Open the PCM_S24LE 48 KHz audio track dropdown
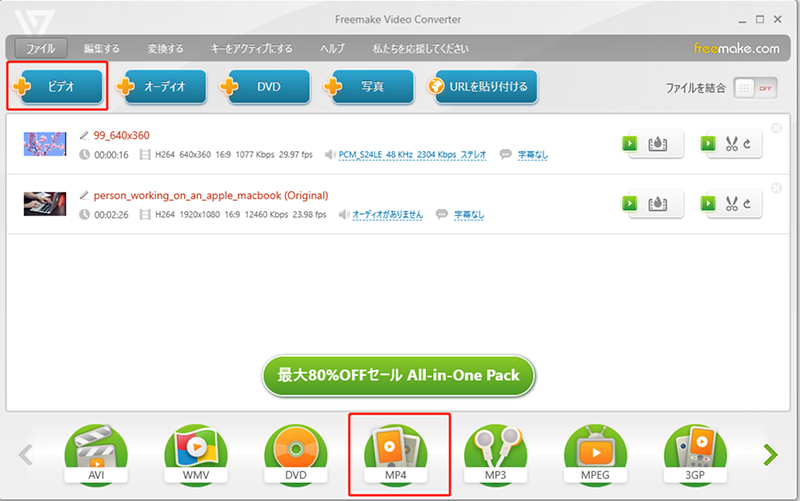 412,155
